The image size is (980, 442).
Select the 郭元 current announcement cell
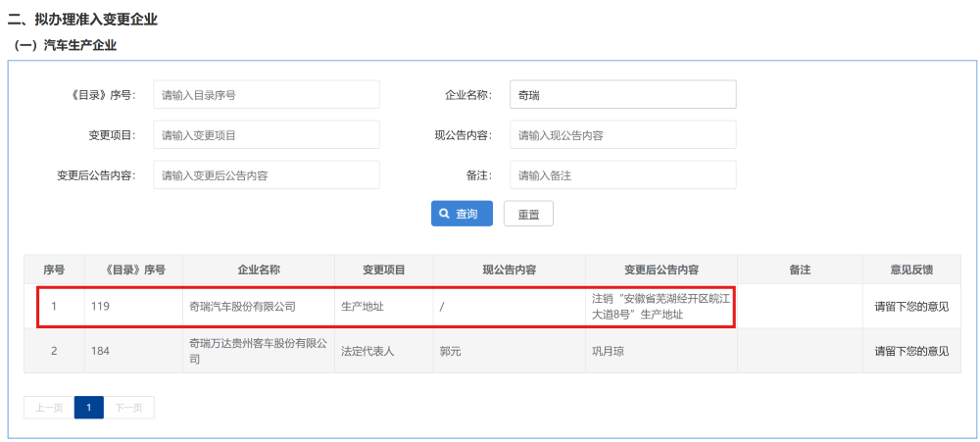(510, 352)
